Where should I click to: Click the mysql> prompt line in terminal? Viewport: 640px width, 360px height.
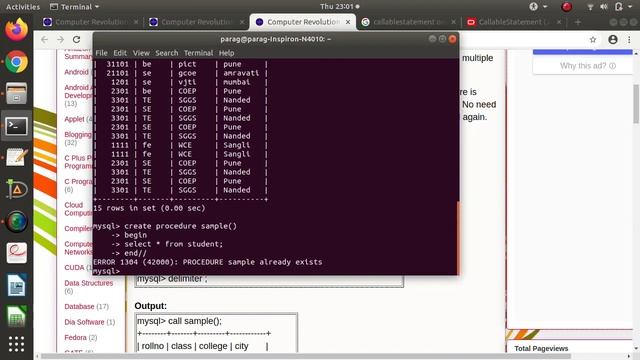pos(107,271)
